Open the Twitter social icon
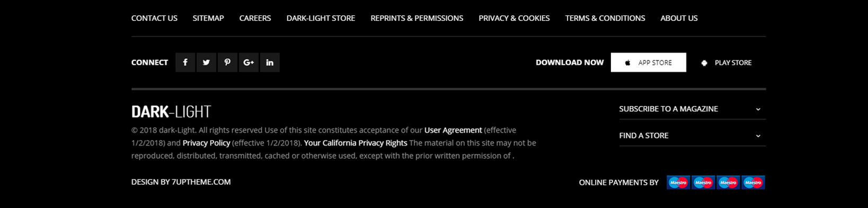Screen dimensions: 868x208 pos(206,62)
